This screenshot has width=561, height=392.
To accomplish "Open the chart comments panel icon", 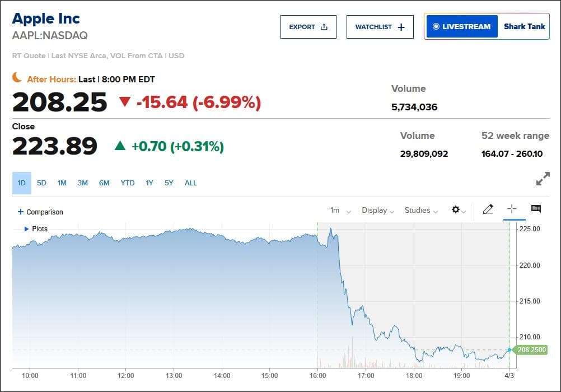I will coord(536,209).
